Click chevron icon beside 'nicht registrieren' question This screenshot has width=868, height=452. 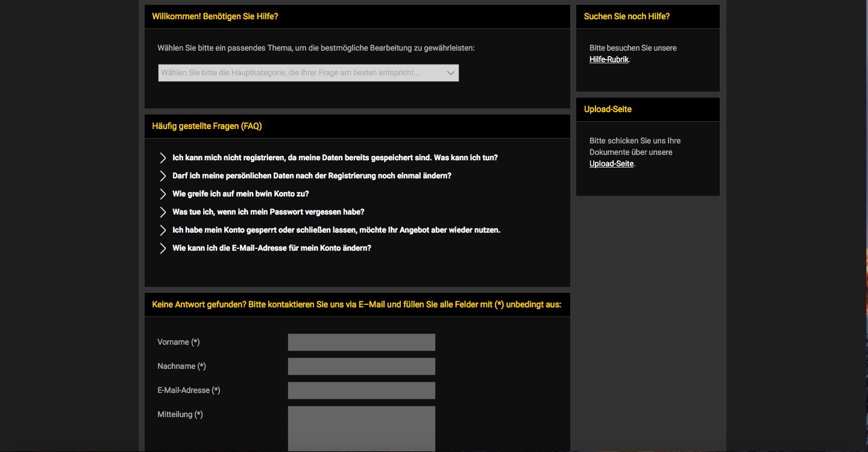[163, 158]
